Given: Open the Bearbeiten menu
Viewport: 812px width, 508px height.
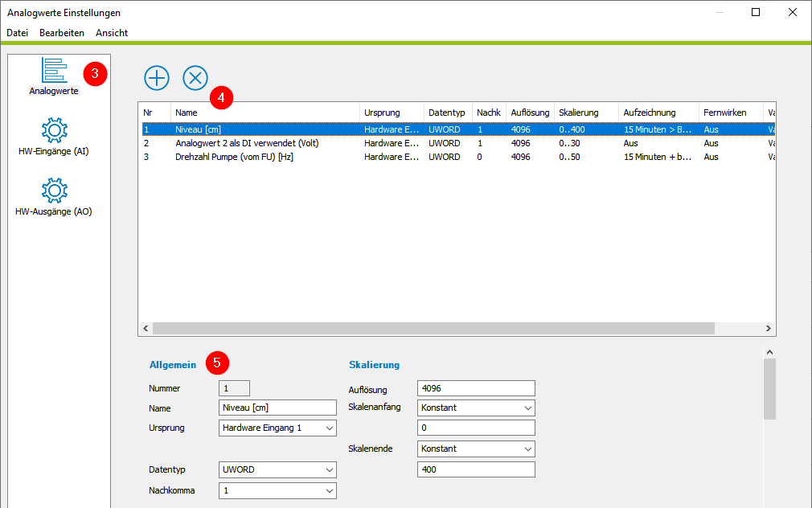Looking at the screenshot, I should tap(62, 33).
